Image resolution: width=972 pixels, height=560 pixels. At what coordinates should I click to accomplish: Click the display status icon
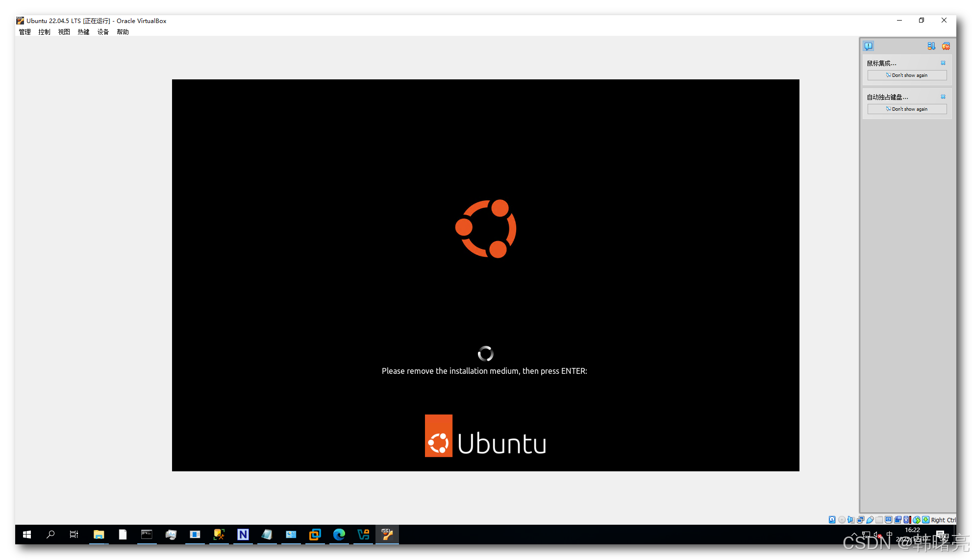[x=889, y=519]
